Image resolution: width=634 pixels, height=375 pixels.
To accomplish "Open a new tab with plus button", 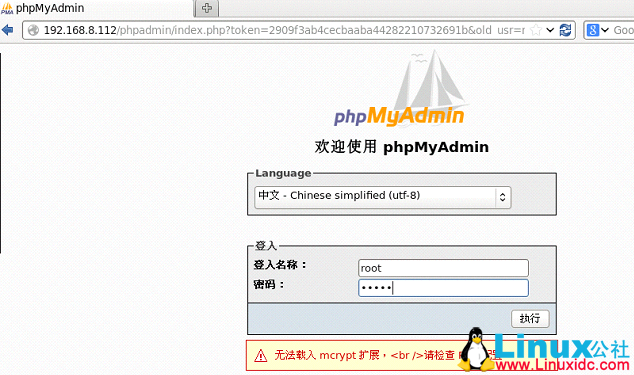I will [207, 8].
